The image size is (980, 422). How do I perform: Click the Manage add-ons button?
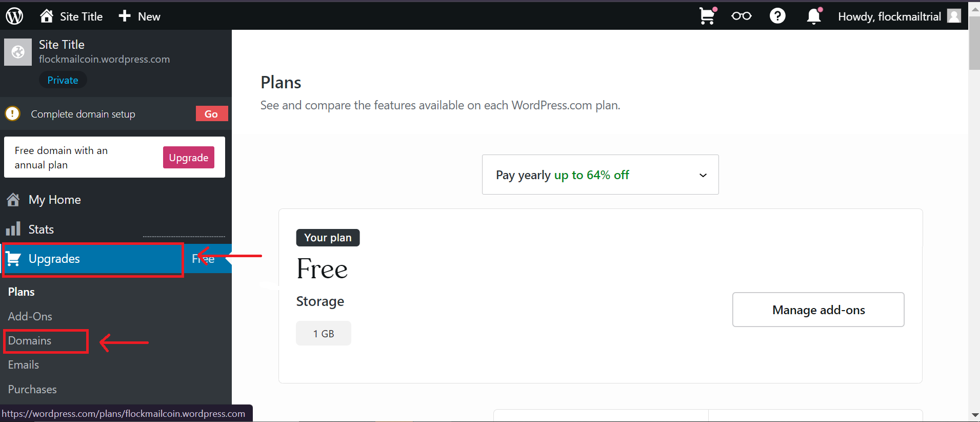click(818, 310)
